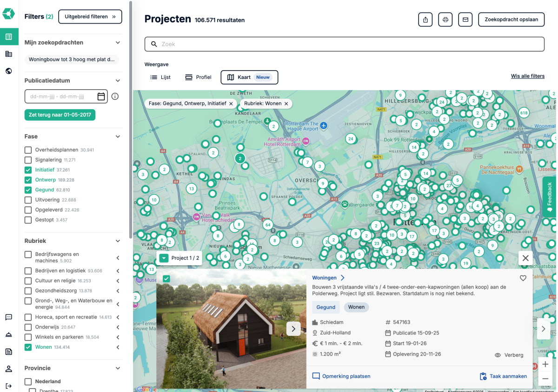558x392 pixels.
Task: Uncheck the Wonen rubriek checkbox
Action: tap(28, 347)
